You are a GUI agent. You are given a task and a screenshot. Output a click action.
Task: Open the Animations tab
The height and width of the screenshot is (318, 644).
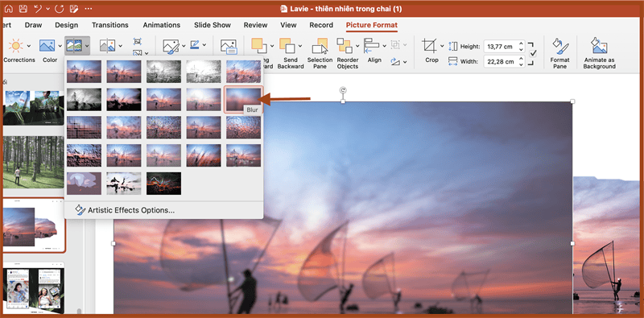pyautogui.click(x=162, y=25)
